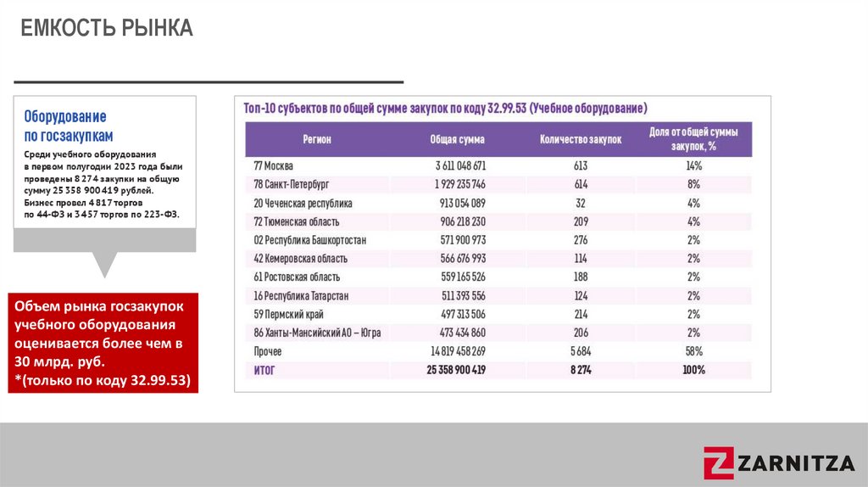This screenshot has height=487, width=868.
Task: Click the purchase count 613
Action: click(581, 166)
